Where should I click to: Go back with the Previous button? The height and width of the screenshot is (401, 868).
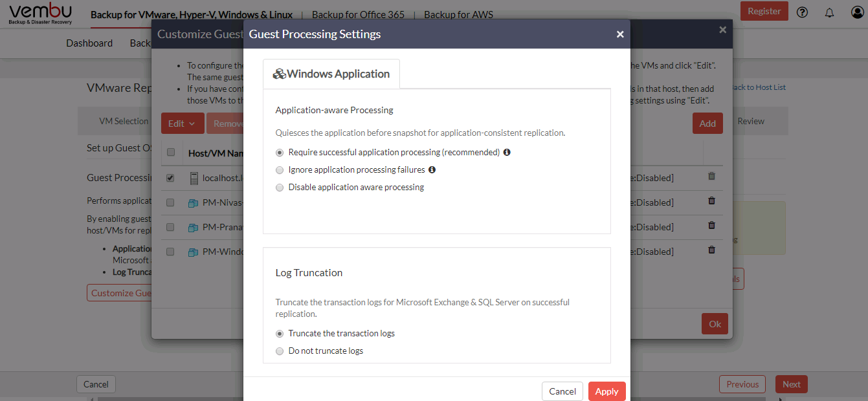click(742, 384)
